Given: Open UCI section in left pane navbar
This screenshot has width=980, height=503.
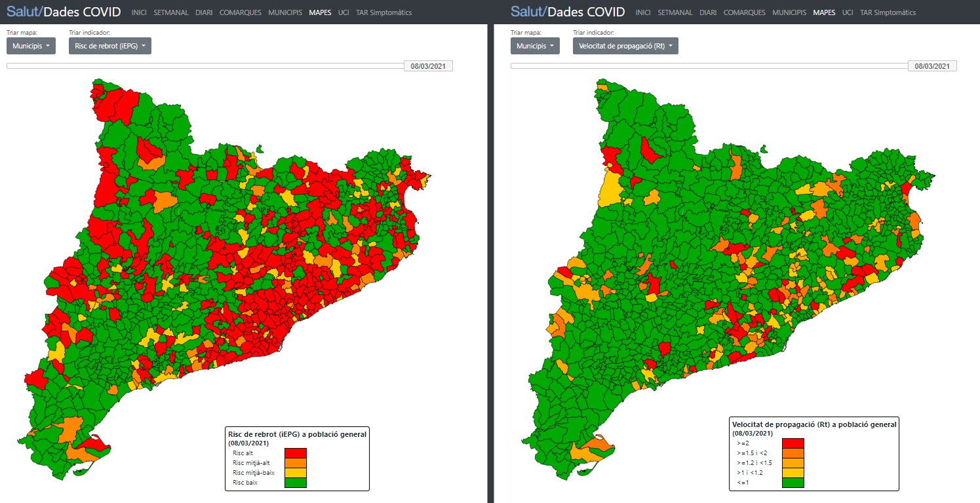Looking at the screenshot, I should pos(343,12).
